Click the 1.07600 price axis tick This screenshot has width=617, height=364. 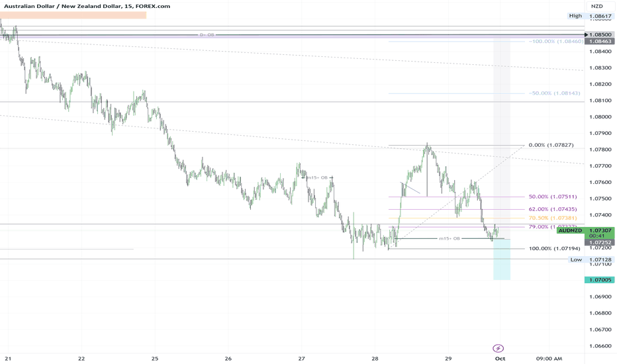tap(600, 182)
